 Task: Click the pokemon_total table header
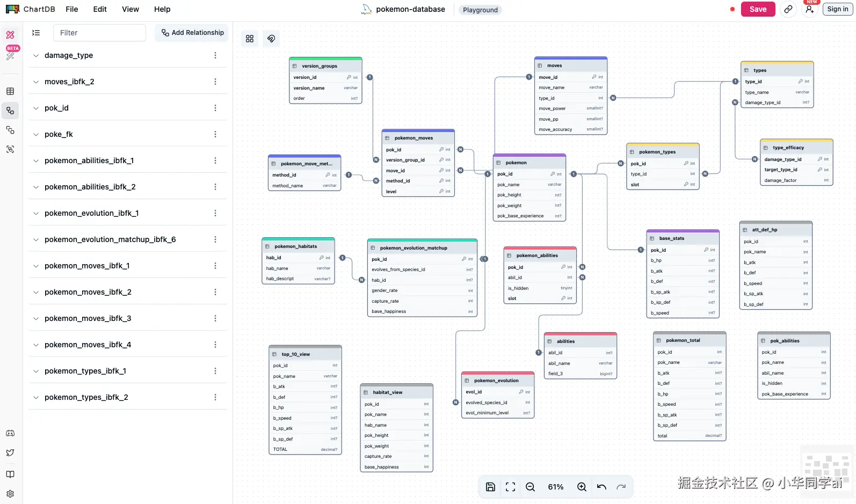click(x=690, y=340)
